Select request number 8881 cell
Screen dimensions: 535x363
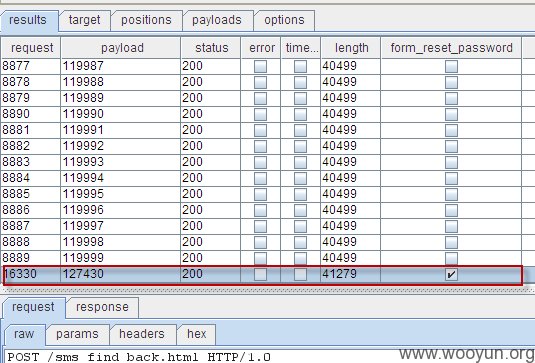coord(31,130)
